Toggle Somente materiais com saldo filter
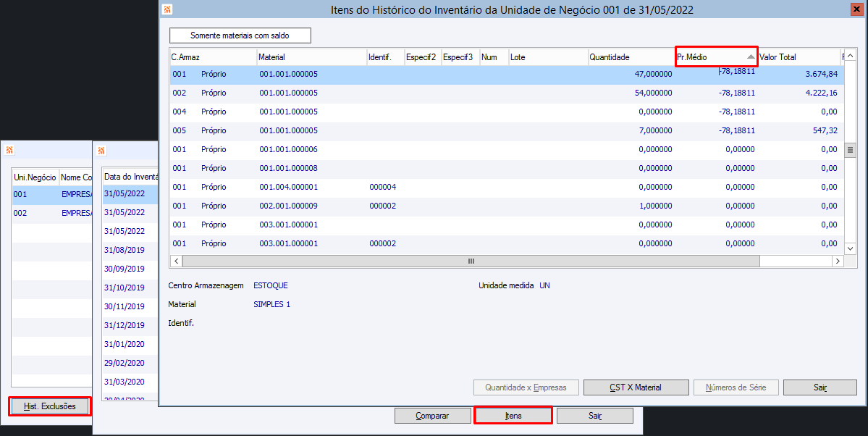The height and width of the screenshot is (436, 868). click(240, 35)
